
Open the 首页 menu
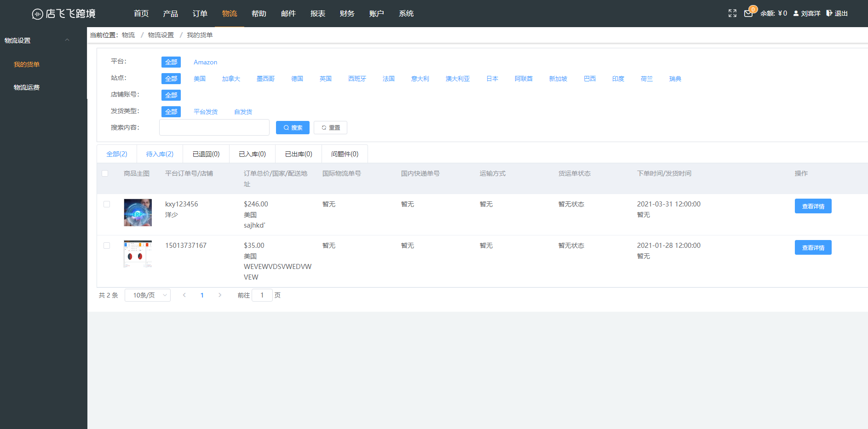141,14
